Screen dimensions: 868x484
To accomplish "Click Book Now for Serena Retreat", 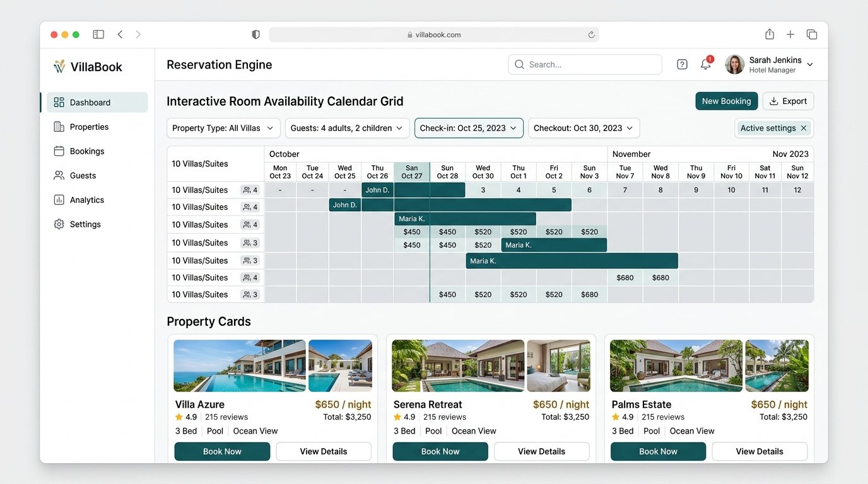I will coord(440,451).
